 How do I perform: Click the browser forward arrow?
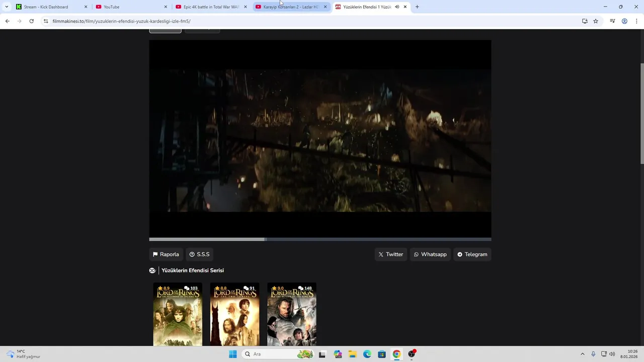click(x=19, y=21)
